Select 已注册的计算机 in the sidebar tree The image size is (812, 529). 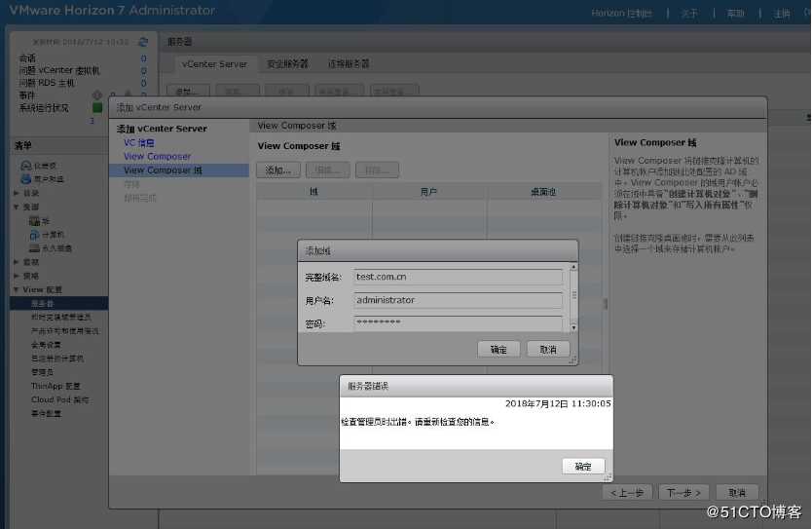tap(57, 358)
